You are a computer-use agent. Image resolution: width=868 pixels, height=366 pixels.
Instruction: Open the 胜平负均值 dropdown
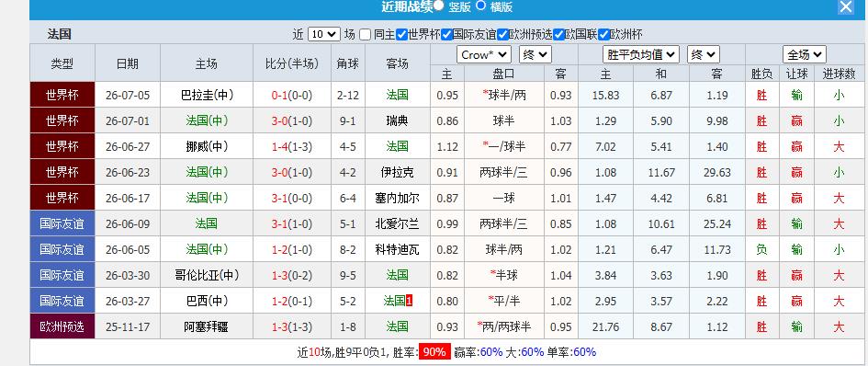641,54
